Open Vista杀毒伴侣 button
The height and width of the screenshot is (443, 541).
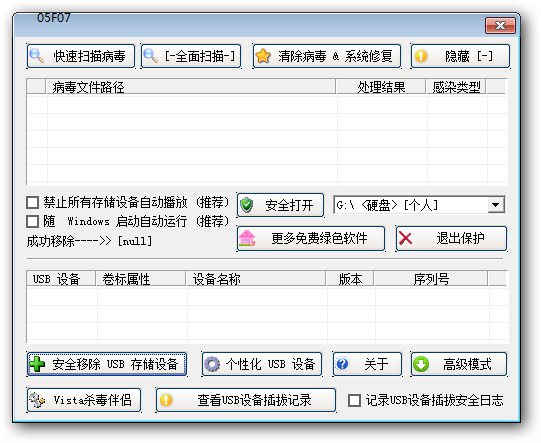(84, 400)
